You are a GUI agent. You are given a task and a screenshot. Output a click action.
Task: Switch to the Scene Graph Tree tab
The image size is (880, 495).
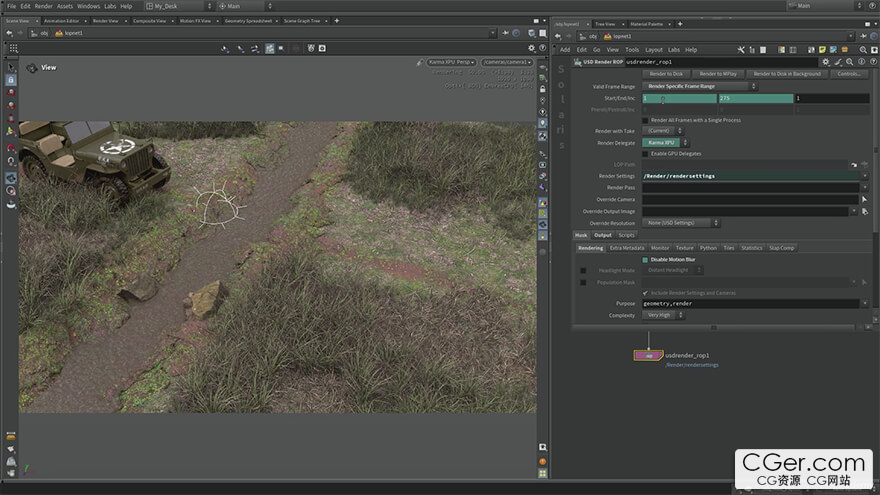tap(302, 21)
